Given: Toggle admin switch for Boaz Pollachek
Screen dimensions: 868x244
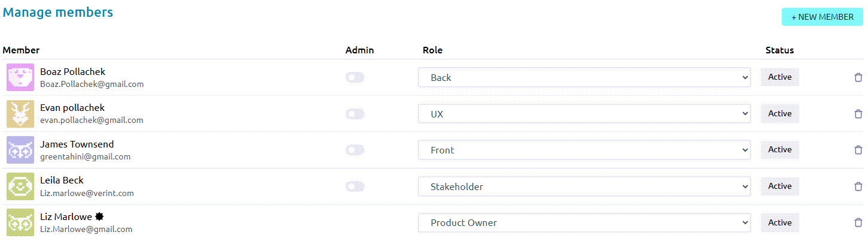Looking at the screenshot, I should [x=355, y=77].
